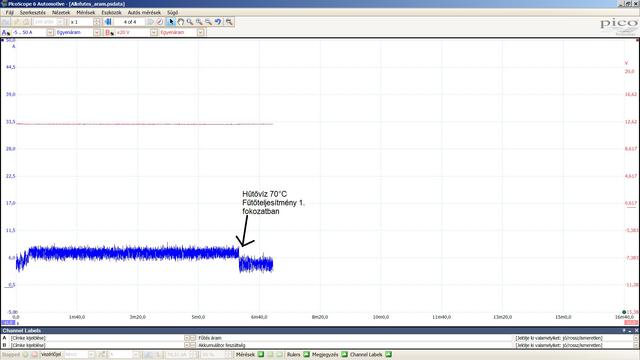This screenshot has width=640, height=360.
Task: Click the zoom to full view icon
Action: pyautogui.click(x=229, y=22)
